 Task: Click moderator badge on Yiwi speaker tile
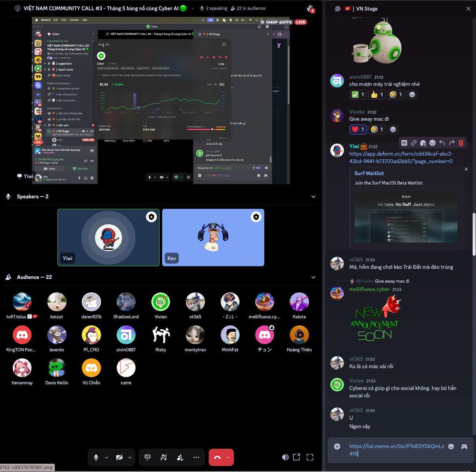(x=151, y=217)
